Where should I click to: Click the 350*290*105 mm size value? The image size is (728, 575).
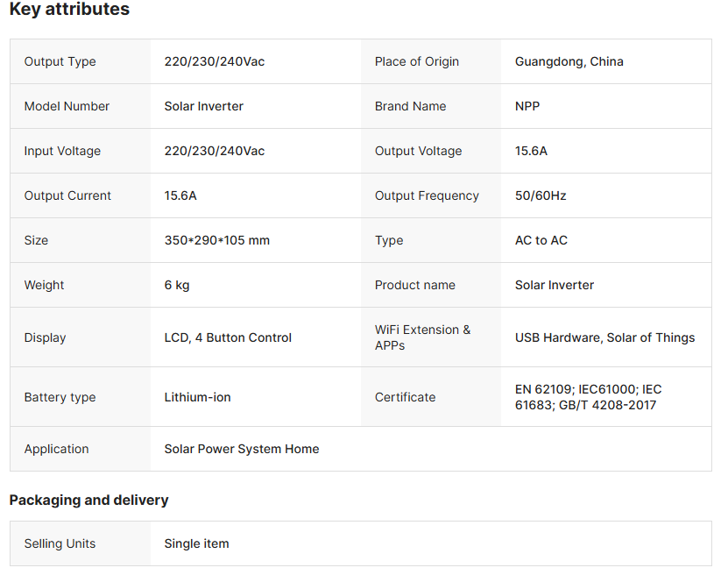(217, 240)
